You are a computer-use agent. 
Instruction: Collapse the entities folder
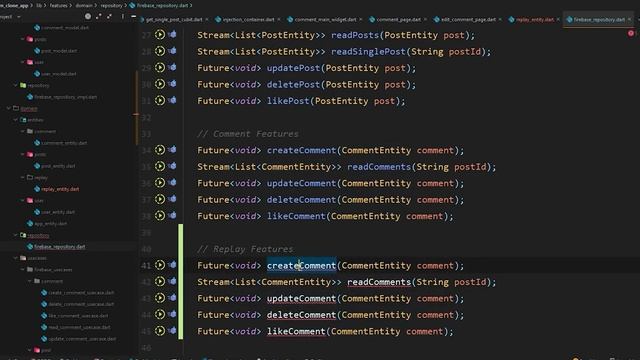point(16,120)
